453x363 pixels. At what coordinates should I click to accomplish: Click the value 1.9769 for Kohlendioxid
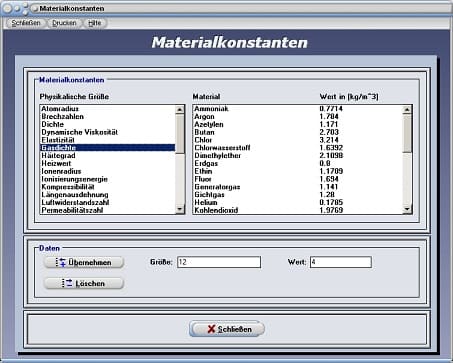point(331,210)
